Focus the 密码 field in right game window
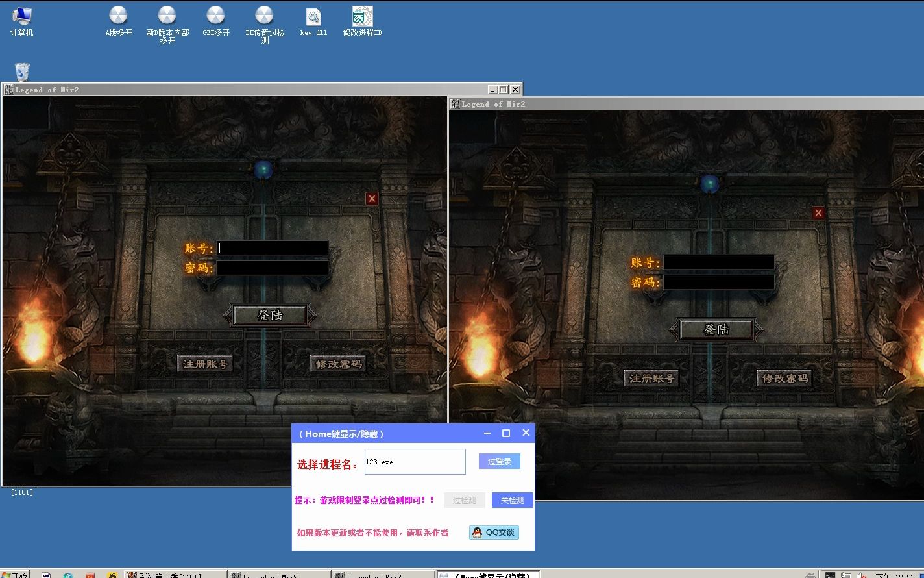 click(719, 283)
